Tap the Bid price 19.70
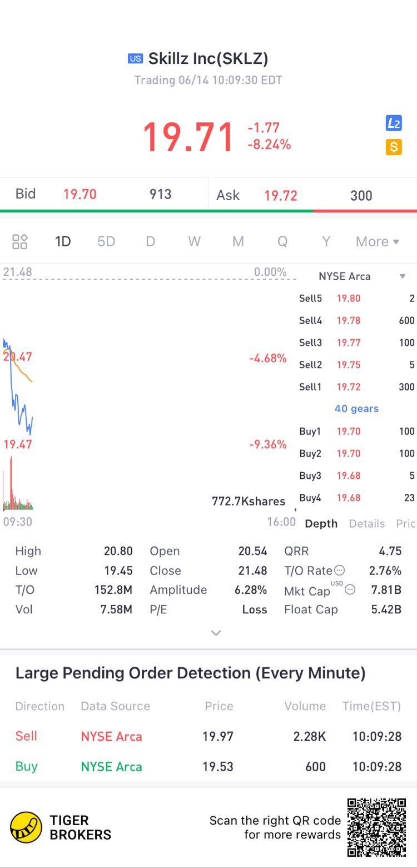Screen dimensions: 417x868 80,194
